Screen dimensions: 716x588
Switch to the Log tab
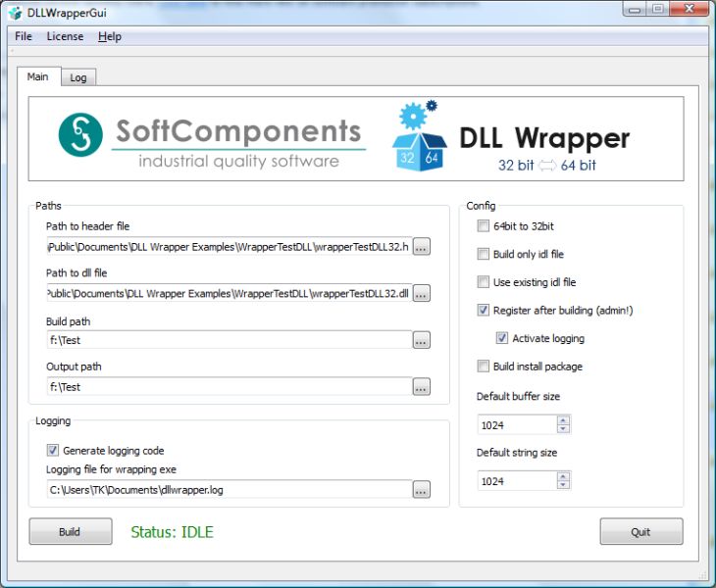78,77
